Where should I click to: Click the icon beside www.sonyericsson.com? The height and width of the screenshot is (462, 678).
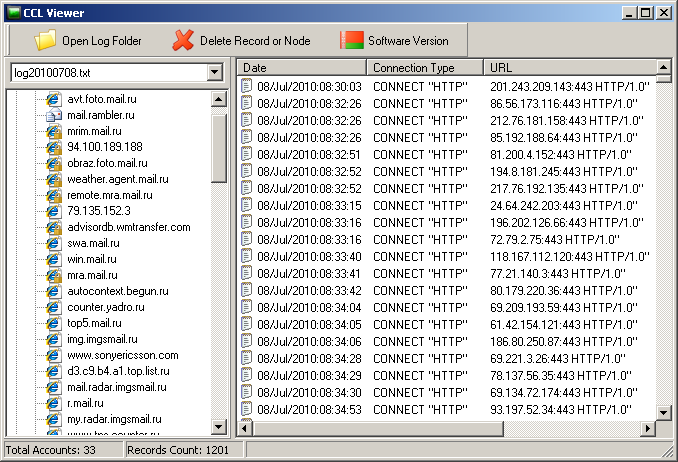coord(54,355)
